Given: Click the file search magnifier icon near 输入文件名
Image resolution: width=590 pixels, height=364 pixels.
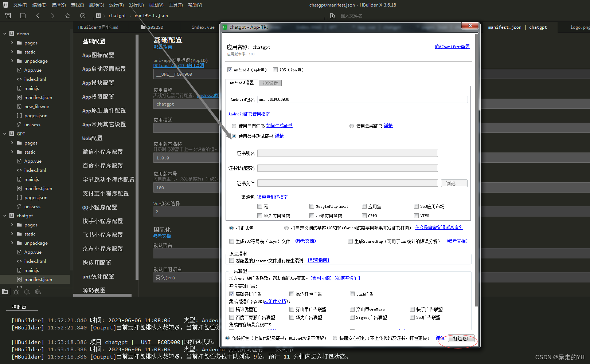Looking at the screenshot, I should pos(332,16).
